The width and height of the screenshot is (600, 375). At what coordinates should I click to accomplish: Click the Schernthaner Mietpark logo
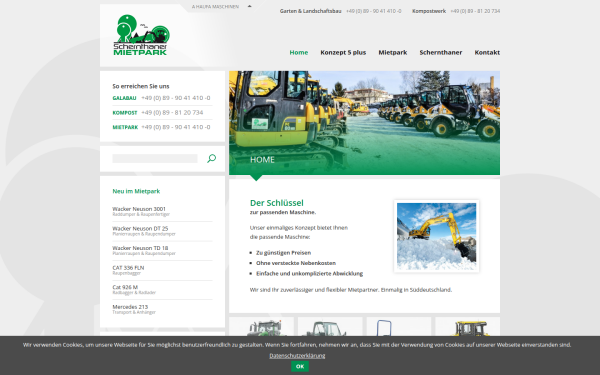pyautogui.click(x=141, y=35)
